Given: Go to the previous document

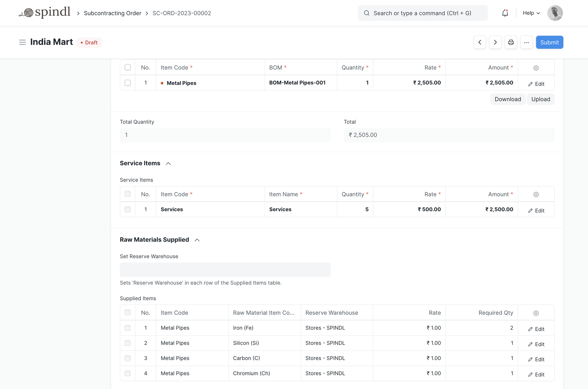Looking at the screenshot, I should click(x=480, y=43).
